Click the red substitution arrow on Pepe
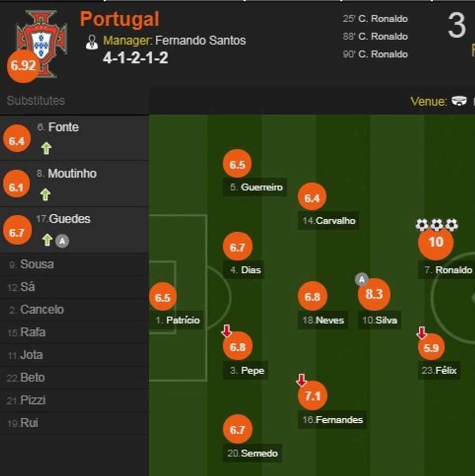Viewport: 475px width, 476px height. point(226,332)
